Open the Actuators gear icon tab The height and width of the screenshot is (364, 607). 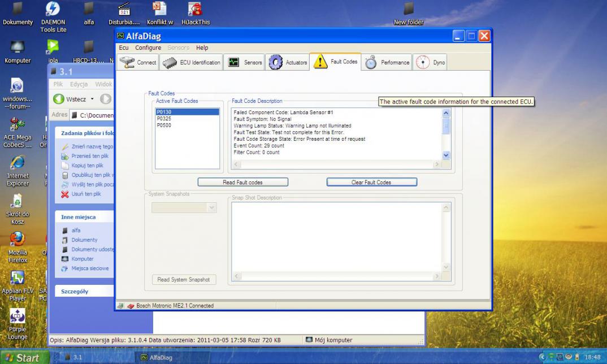(288, 63)
